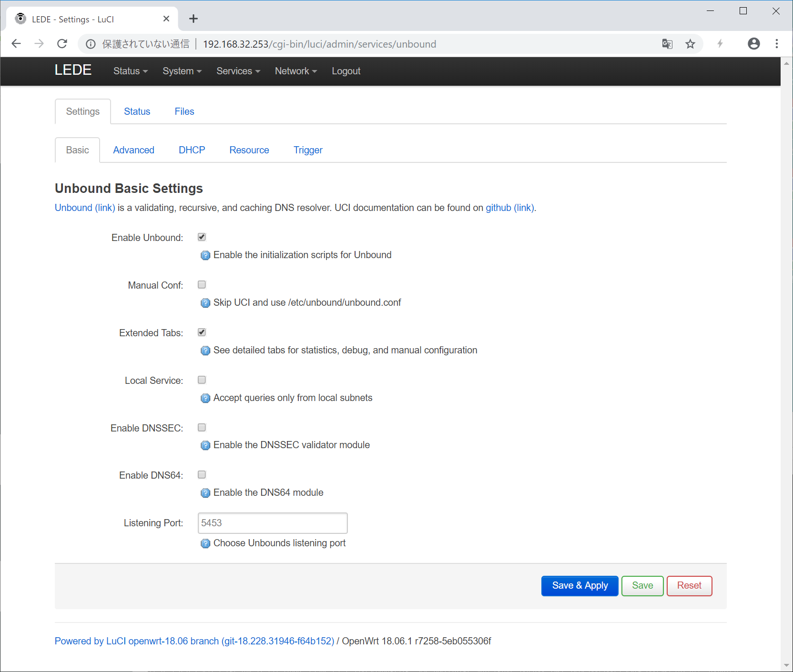Expand the Status dropdown menu

pos(131,71)
